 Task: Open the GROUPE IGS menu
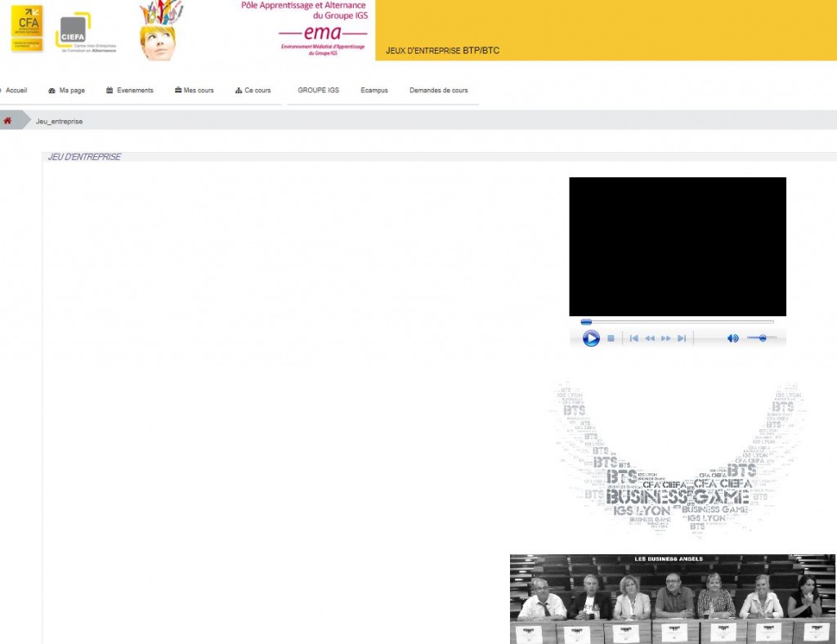click(x=318, y=91)
